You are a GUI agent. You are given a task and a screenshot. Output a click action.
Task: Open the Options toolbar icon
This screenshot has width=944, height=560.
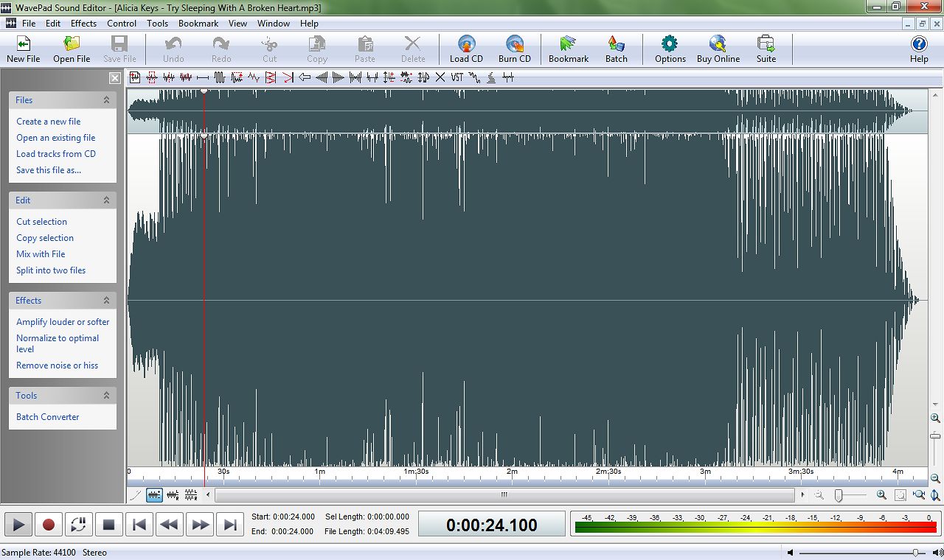(x=669, y=47)
